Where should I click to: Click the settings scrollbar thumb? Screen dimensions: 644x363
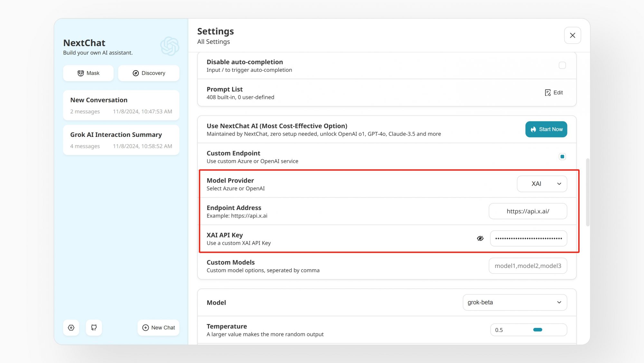tap(588, 192)
